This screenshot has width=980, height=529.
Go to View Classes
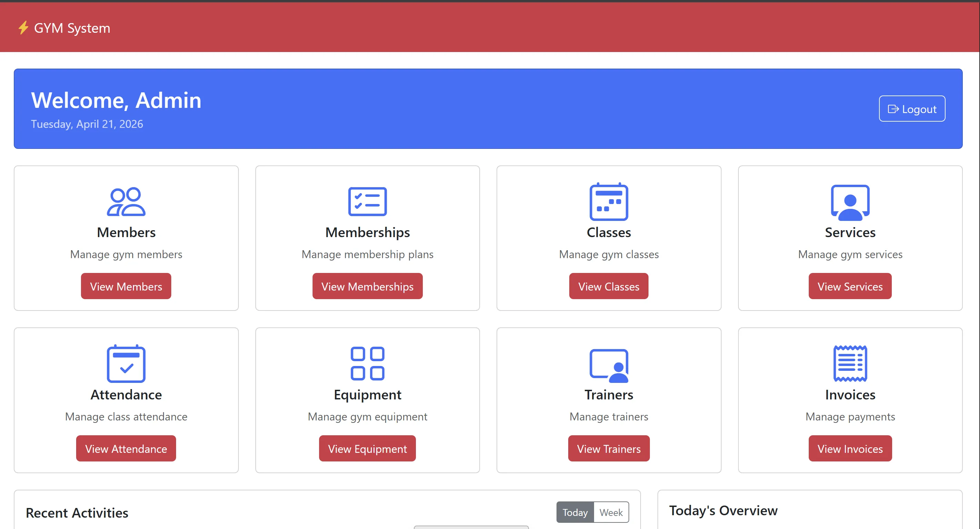(608, 286)
